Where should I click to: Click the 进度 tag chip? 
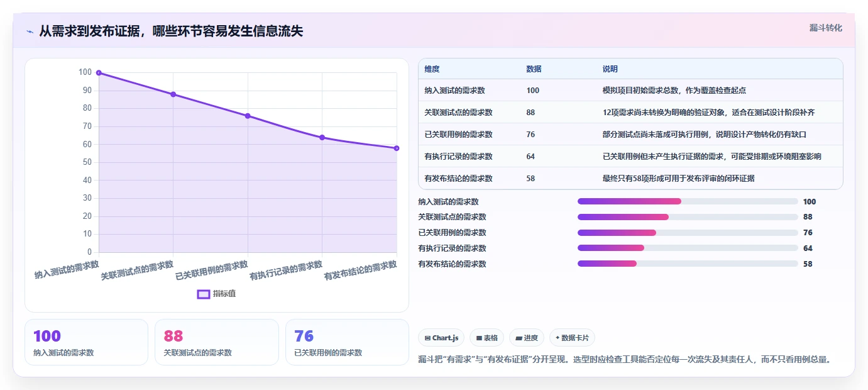click(527, 338)
